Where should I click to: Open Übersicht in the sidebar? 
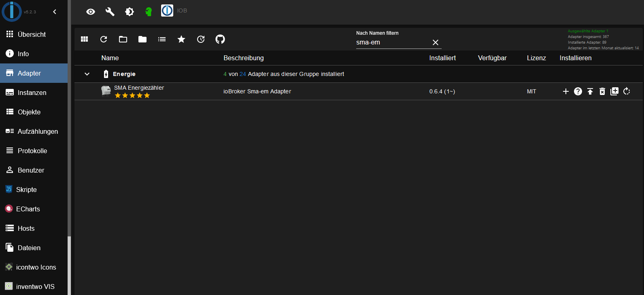tap(34, 34)
